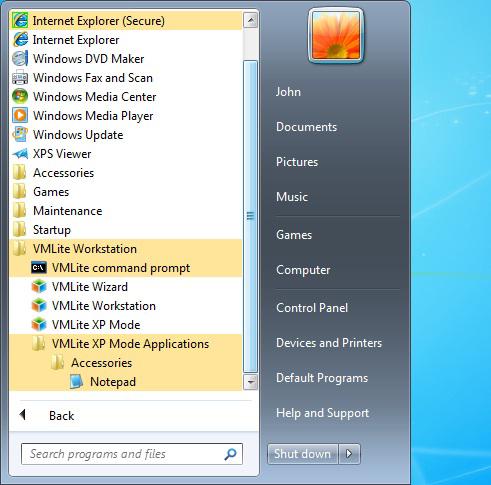Click the Shut down button
Image resolution: width=491 pixels, height=485 pixels.
click(303, 454)
